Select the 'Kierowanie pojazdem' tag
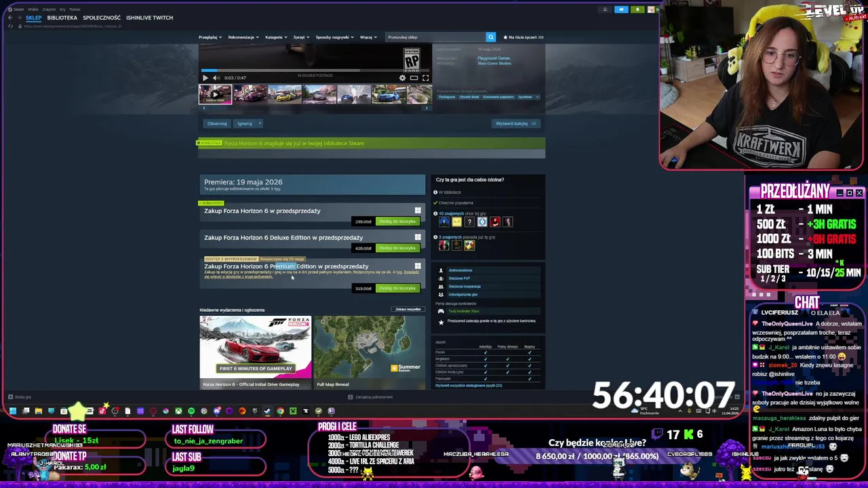 [x=498, y=97]
